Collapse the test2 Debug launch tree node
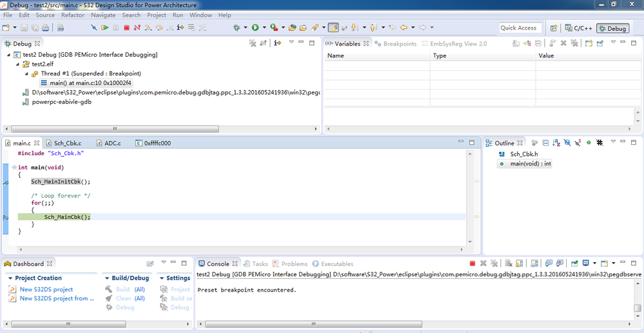644x333 pixels. [x=8, y=55]
